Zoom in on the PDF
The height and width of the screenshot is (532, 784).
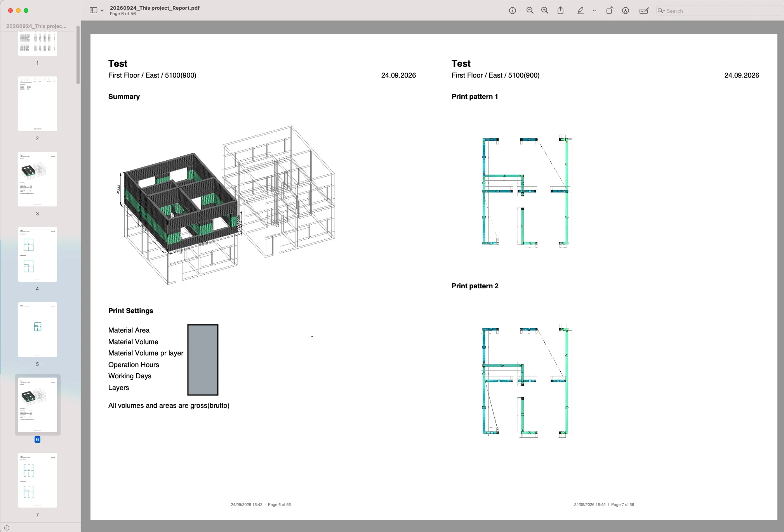(x=545, y=11)
